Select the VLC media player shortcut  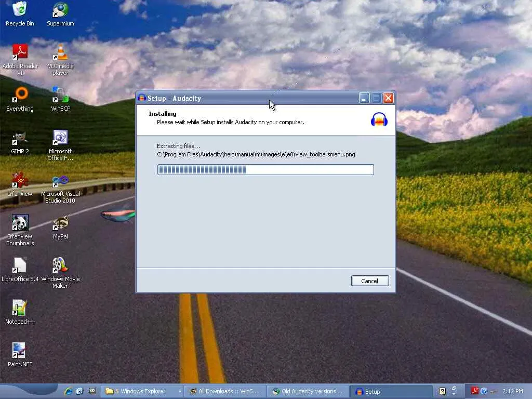coord(60,60)
